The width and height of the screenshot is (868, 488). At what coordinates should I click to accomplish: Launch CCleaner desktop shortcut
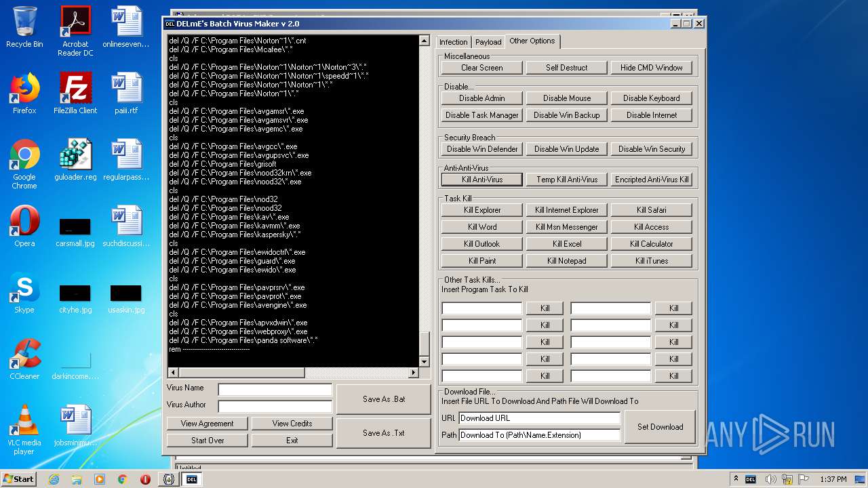coord(24,359)
